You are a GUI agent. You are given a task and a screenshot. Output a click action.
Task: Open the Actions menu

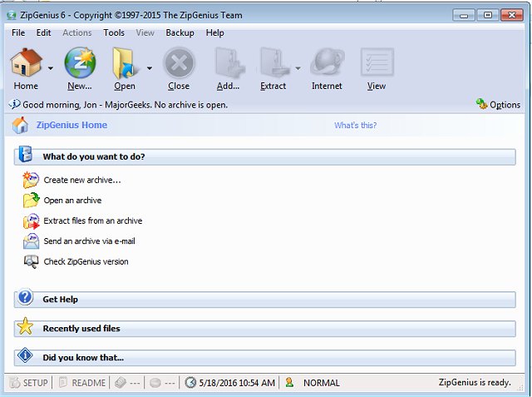pos(77,33)
